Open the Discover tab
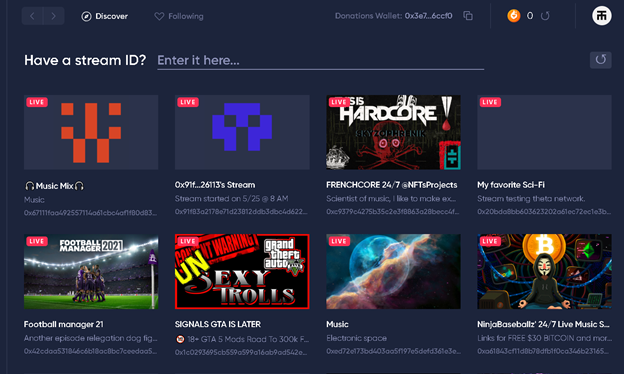624x374 pixels. point(105,16)
